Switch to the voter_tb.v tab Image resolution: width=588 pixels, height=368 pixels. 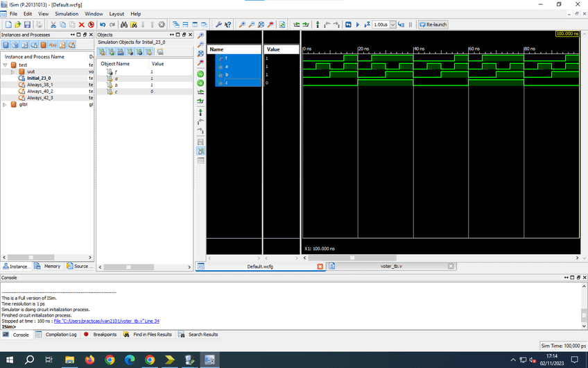pyautogui.click(x=390, y=266)
